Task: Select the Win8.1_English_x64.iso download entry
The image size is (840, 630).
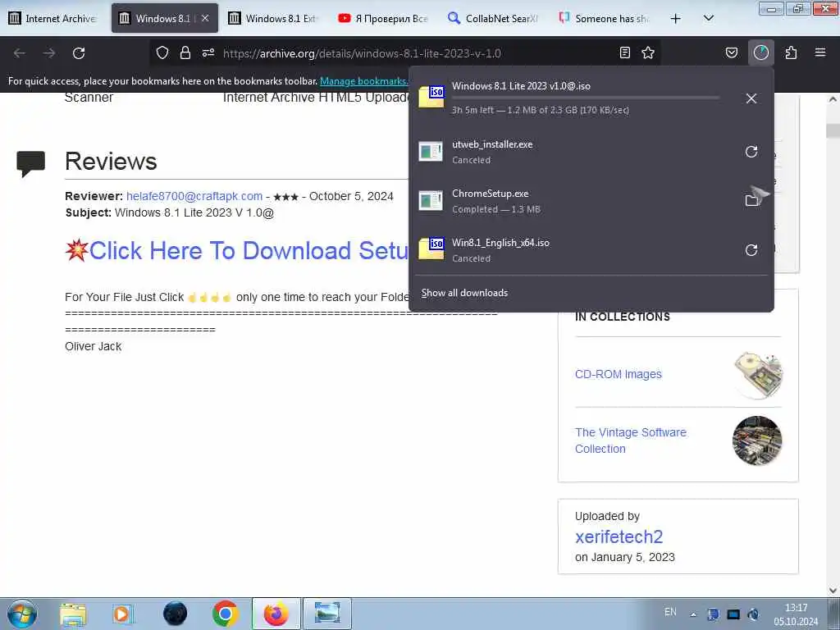Action: coord(573,250)
